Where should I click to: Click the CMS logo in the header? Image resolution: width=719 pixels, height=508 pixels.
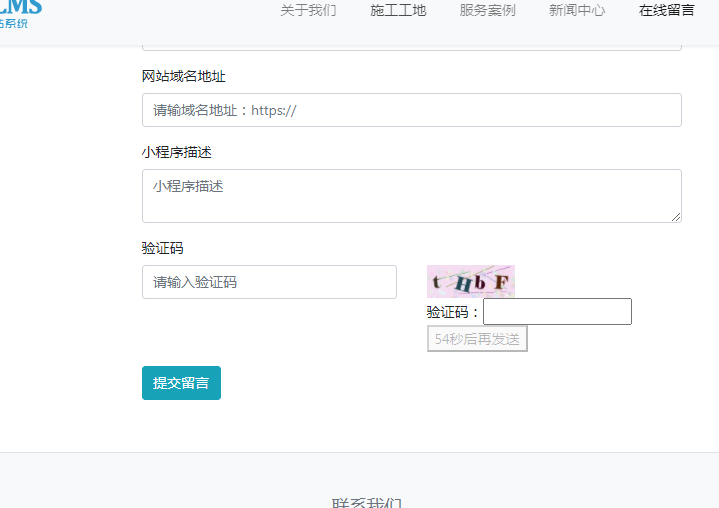pyautogui.click(x=20, y=12)
